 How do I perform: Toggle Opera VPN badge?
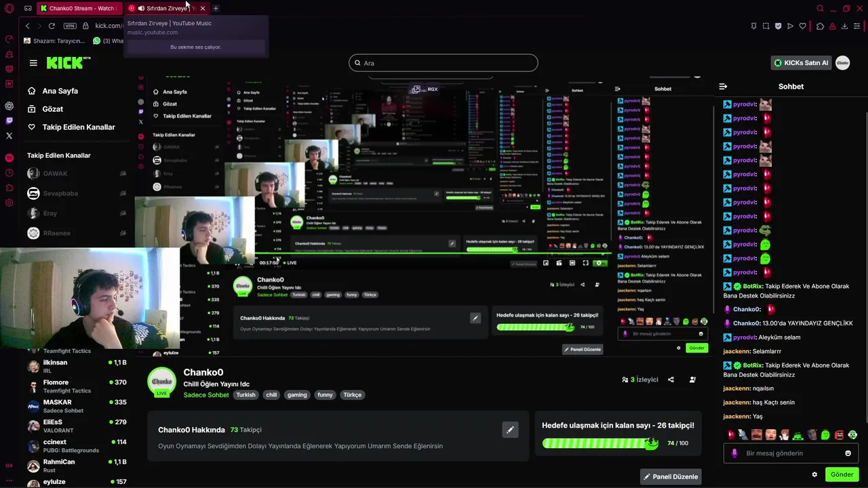point(70,26)
